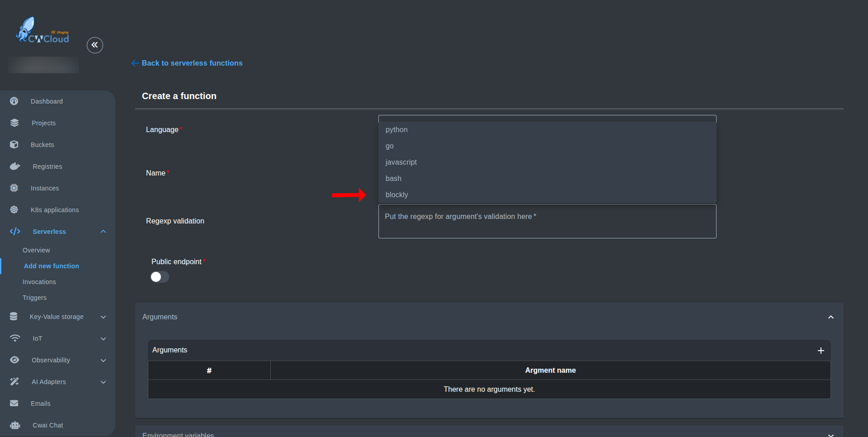Click Back to serverless functions link
Image resolution: width=868 pixels, height=437 pixels.
coord(192,63)
